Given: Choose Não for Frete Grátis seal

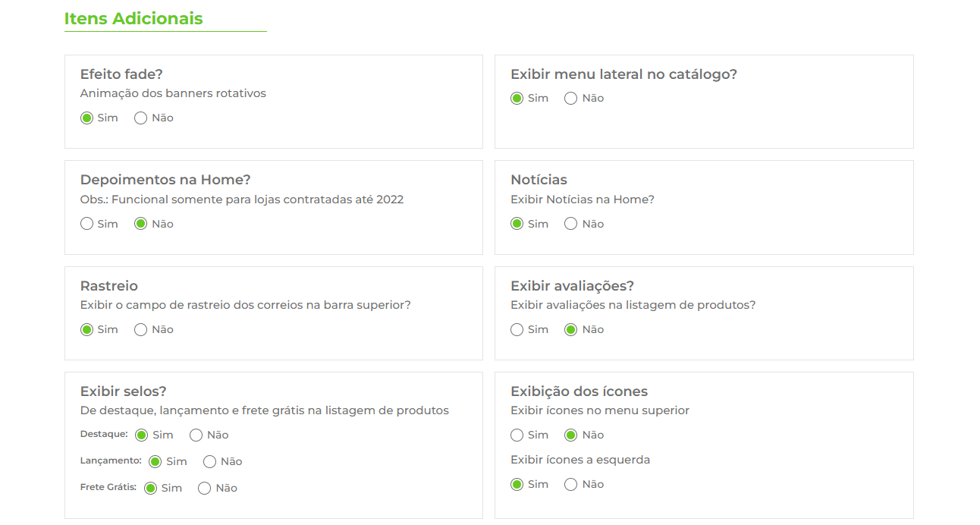Looking at the screenshot, I should tap(204, 489).
